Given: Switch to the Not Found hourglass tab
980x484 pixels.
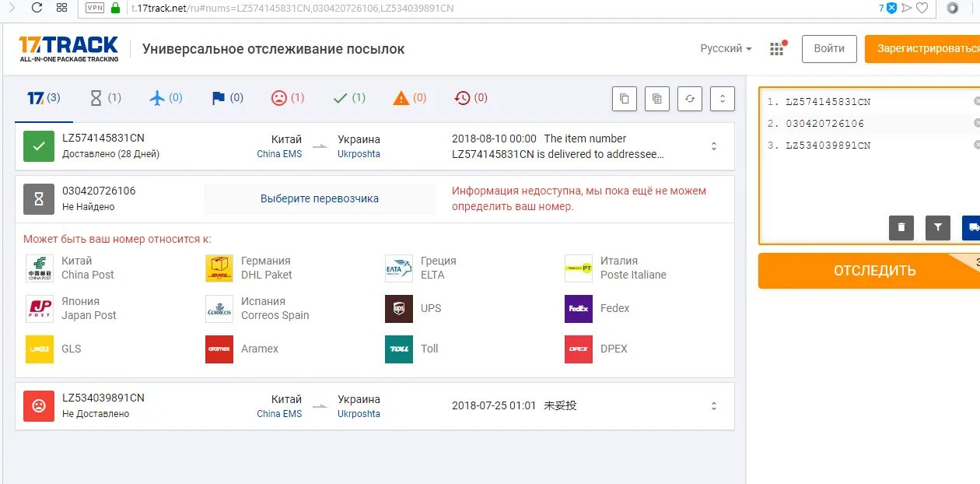Looking at the screenshot, I should [x=105, y=98].
